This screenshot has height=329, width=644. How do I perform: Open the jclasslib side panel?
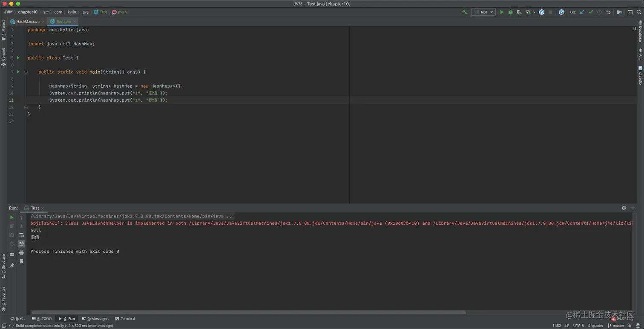pos(640,75)
